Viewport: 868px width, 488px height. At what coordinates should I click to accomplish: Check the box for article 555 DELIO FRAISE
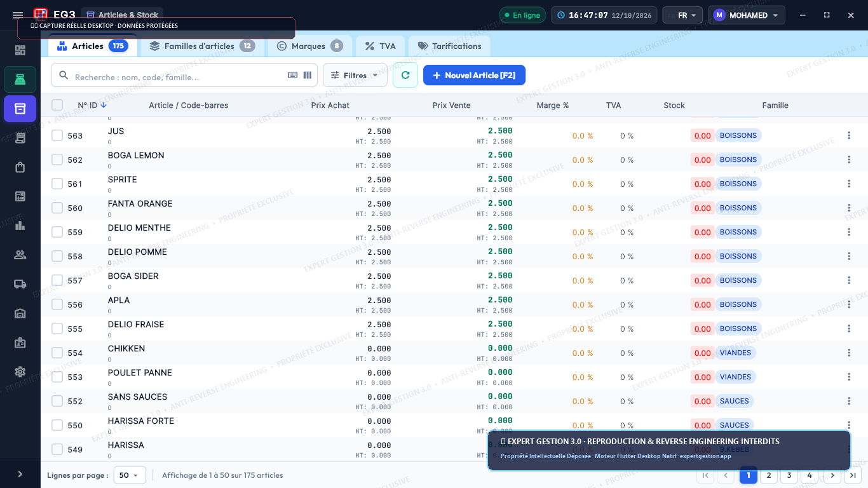click(57, 329)
